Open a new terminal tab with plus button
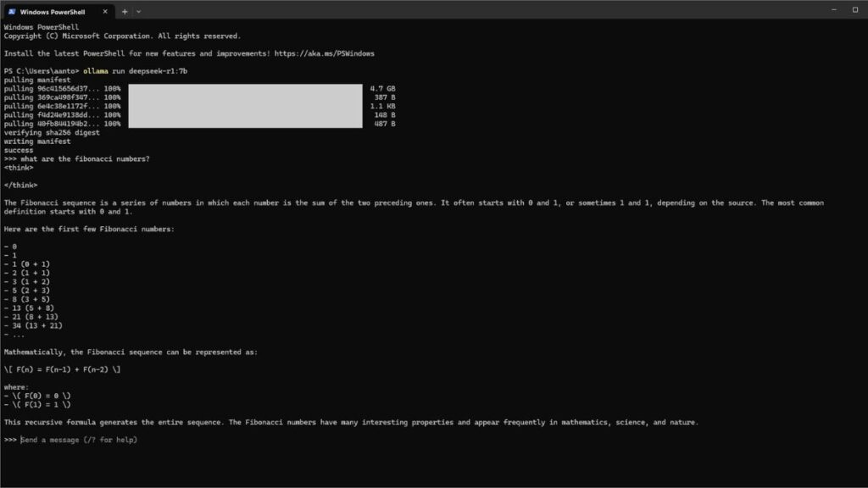Viewport: 868px width, 488px height. click(x=125, y=11)
